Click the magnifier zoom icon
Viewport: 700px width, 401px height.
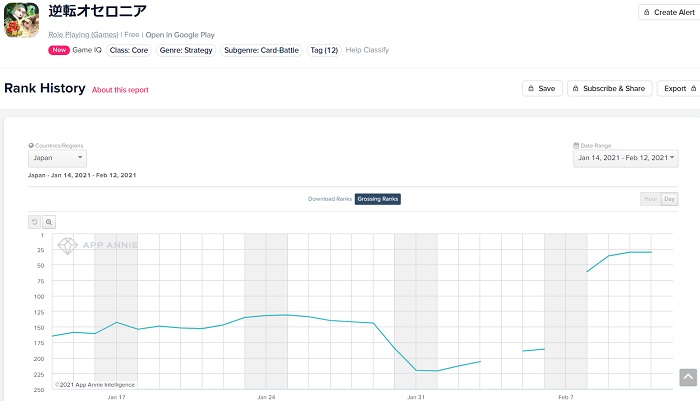(x=49, y=222)
